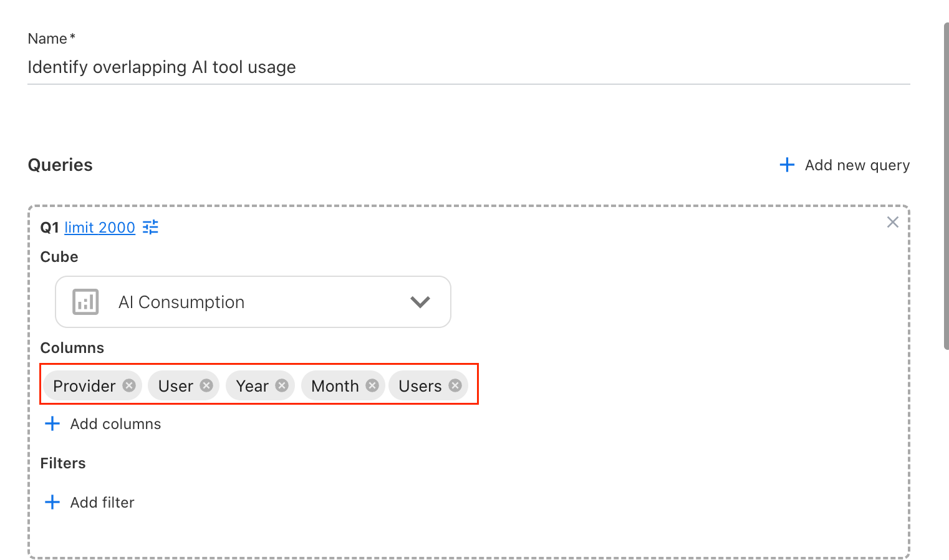Image resolution: width=949 pixels, height=560 pixels.
Task: Click the plus icon beside Add columns
Action: [x=52, y=423]
